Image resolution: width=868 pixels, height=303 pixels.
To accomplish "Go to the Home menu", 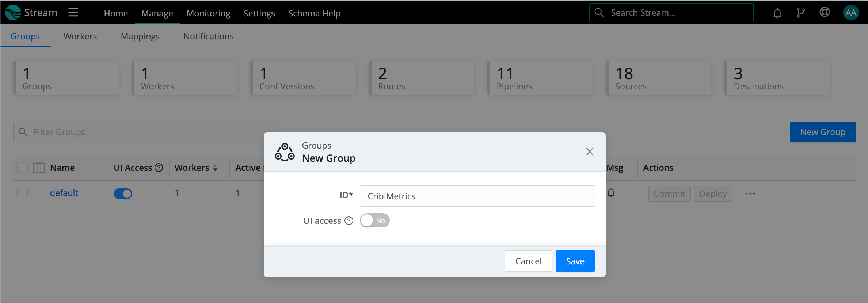I will [116, 13].
